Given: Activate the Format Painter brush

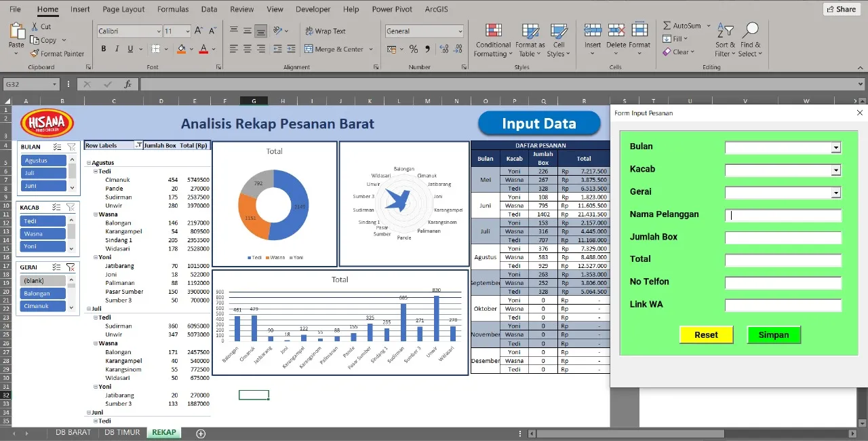Looking at the screenshot, I should [x=35, y=54].
